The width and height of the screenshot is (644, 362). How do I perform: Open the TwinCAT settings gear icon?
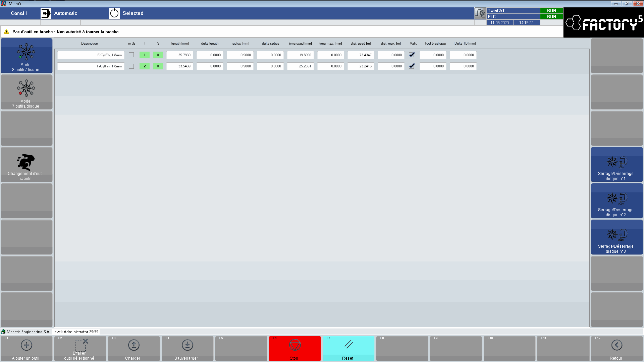pyautogui.click(x=480, y=13)
